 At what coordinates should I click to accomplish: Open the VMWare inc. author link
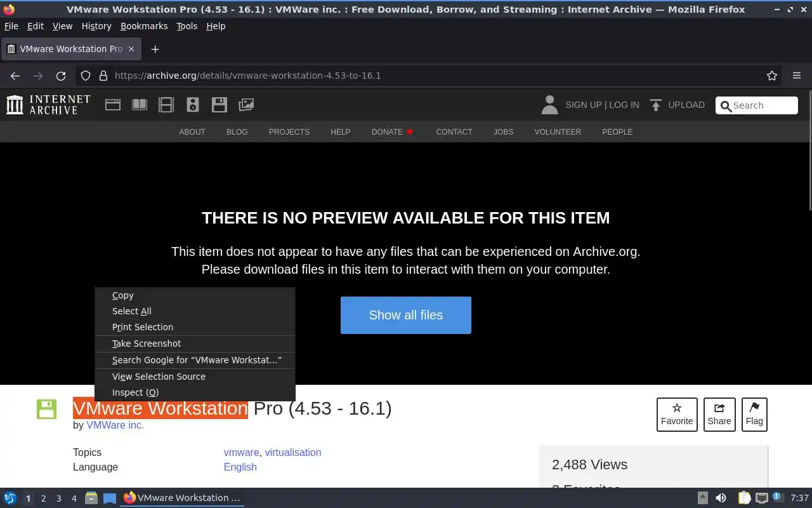[115, 425]
